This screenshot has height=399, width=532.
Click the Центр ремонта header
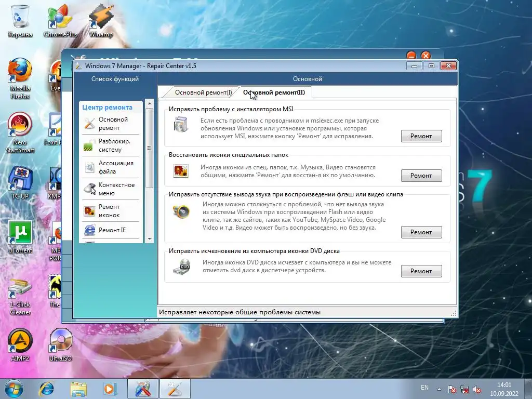(x=107, y=107)
